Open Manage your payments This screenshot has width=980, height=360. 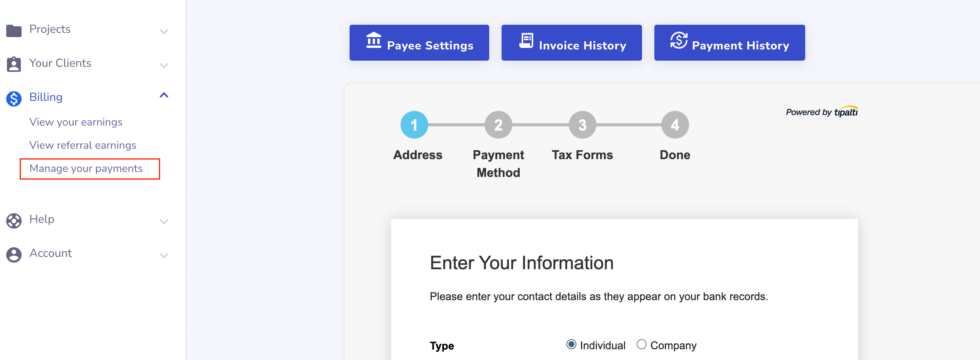click(86, 169)
